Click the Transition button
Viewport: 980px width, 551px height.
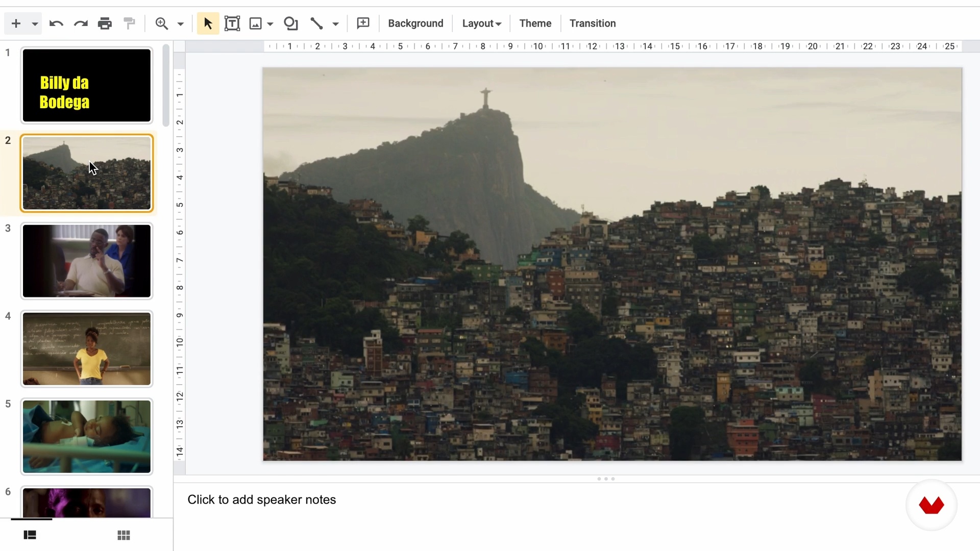[593, 23]
